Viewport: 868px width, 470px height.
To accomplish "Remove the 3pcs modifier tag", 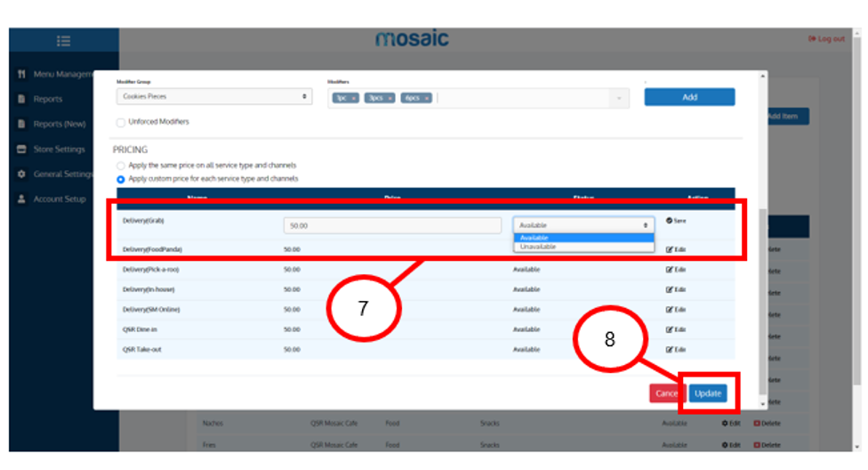I will tap(390, 98).
